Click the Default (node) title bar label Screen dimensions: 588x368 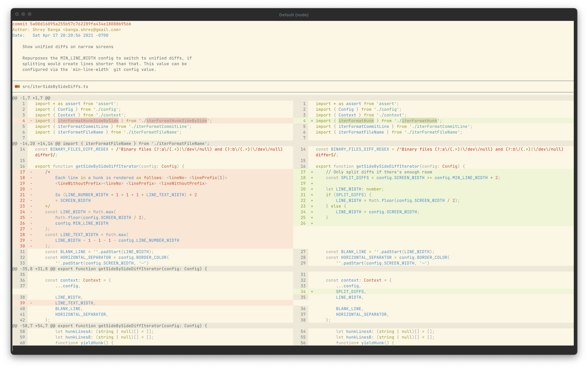click(x=294, y=15)
